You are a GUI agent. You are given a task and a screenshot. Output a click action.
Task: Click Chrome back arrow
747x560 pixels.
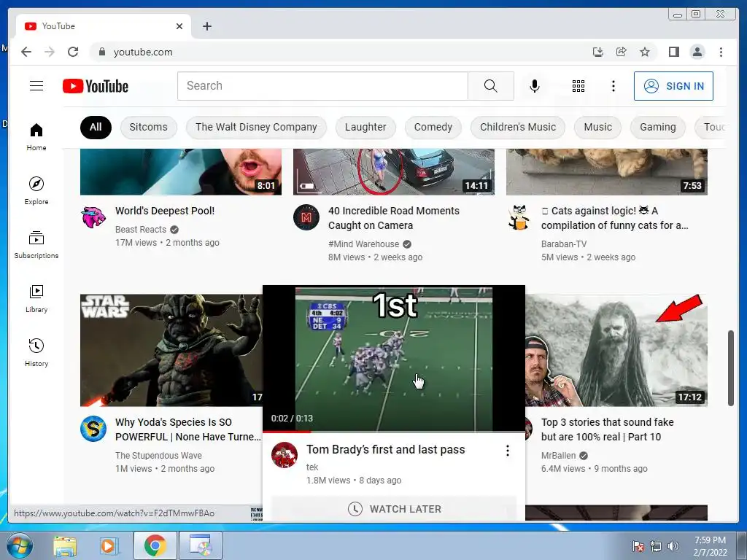click(26, 52)
